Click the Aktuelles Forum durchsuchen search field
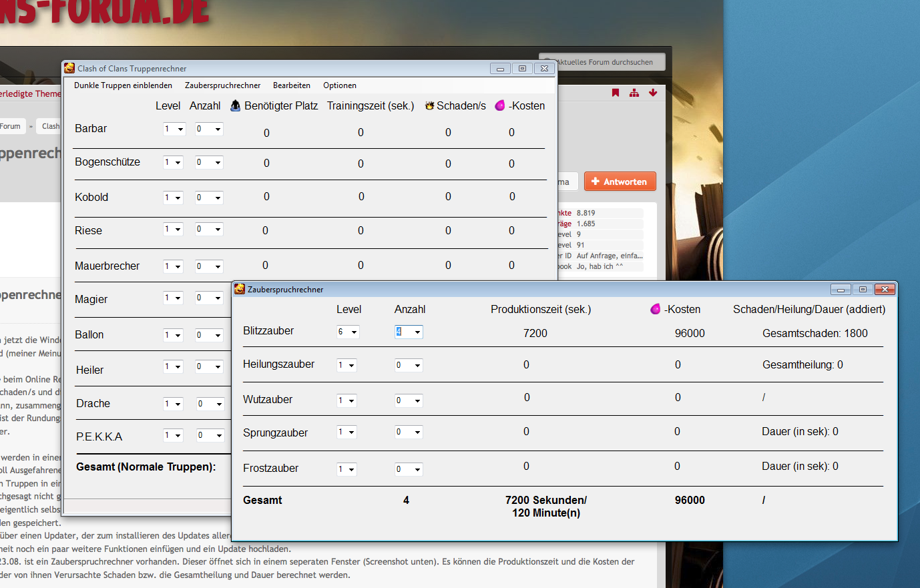920x588 pixels. (x=604, y=62)
